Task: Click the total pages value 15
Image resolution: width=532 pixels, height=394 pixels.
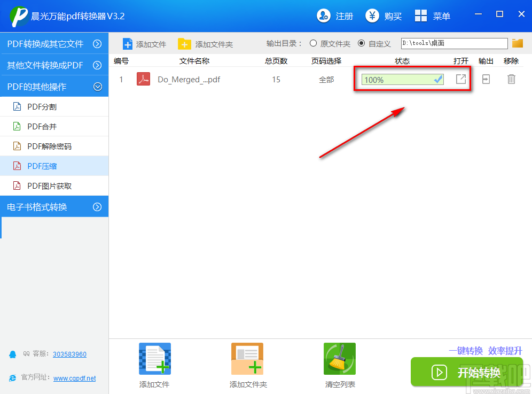Action: [x=276, y=80]
